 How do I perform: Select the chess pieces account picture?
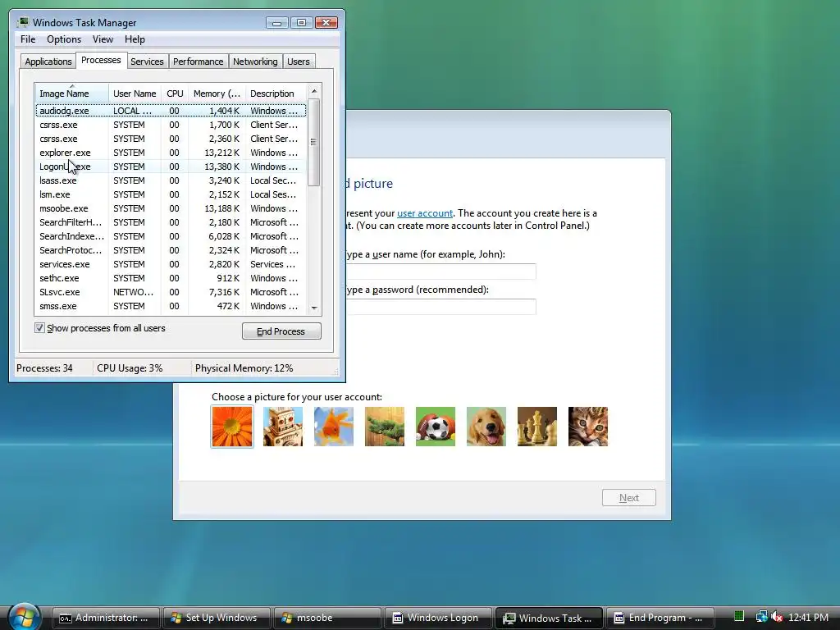(537, 427)
